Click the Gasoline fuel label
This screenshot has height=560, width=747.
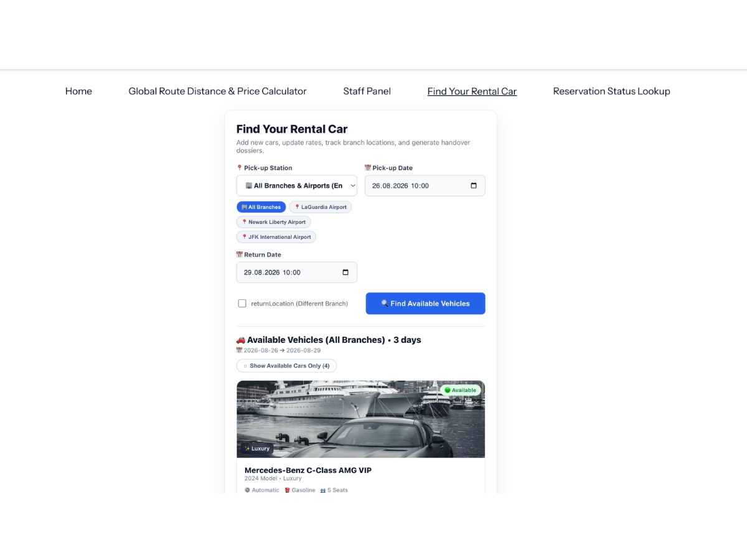click(300, 490)
